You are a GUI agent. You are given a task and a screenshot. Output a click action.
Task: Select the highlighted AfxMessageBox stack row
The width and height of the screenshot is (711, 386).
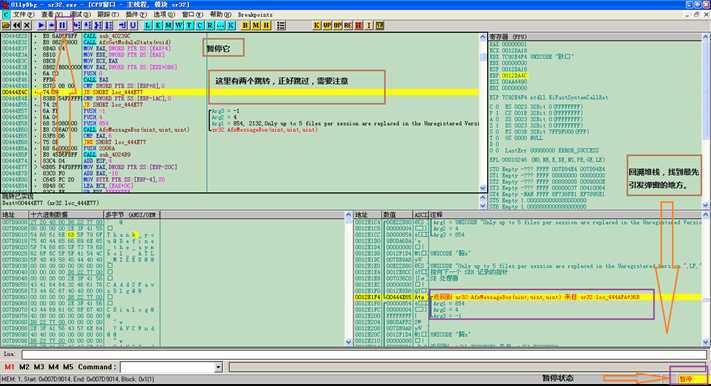pos(527,297)
